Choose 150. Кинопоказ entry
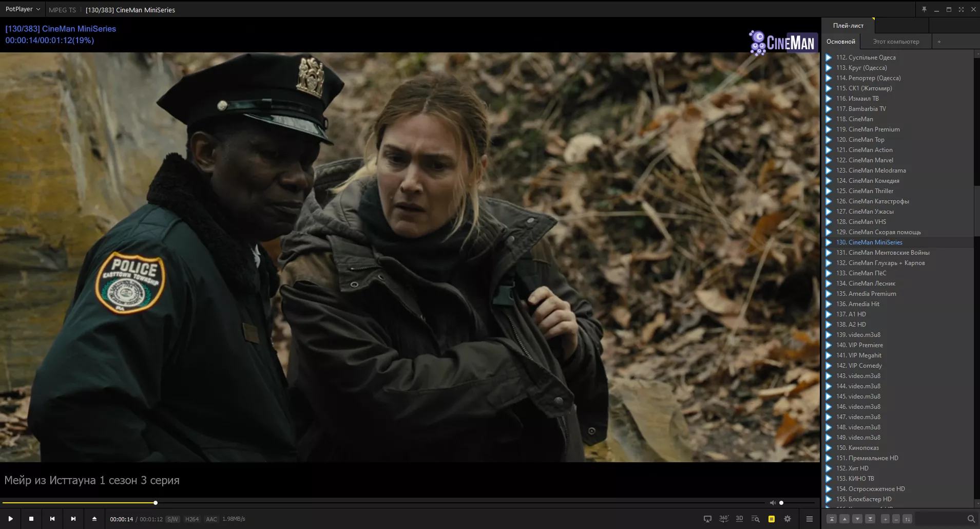Viewport: 980px width, 529px height. pyautogui.click(x=897, y=448)
